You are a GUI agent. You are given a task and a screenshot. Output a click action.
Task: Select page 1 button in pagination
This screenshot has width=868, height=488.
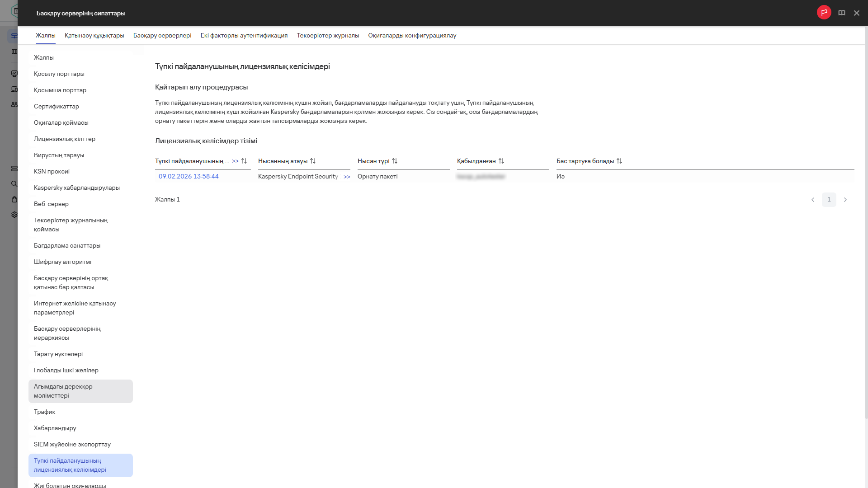829,200
